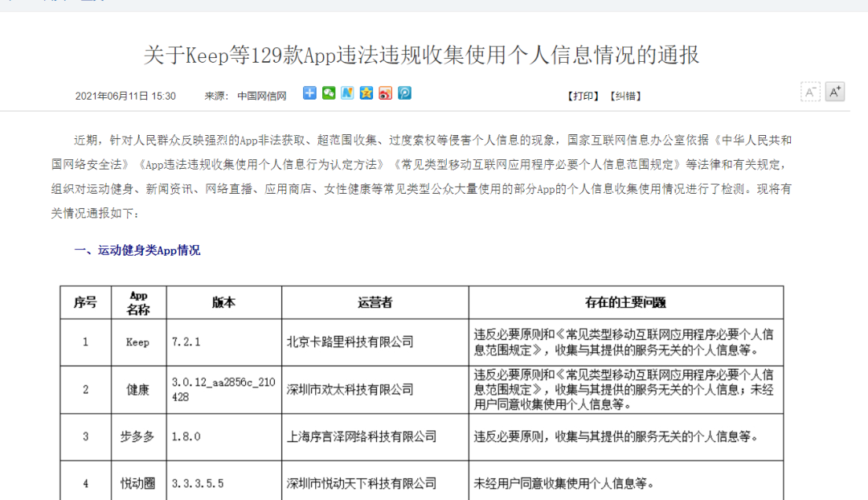Click table header 版本
The height and width of the screenshot is (500, 868).
(x=223, y=302)
